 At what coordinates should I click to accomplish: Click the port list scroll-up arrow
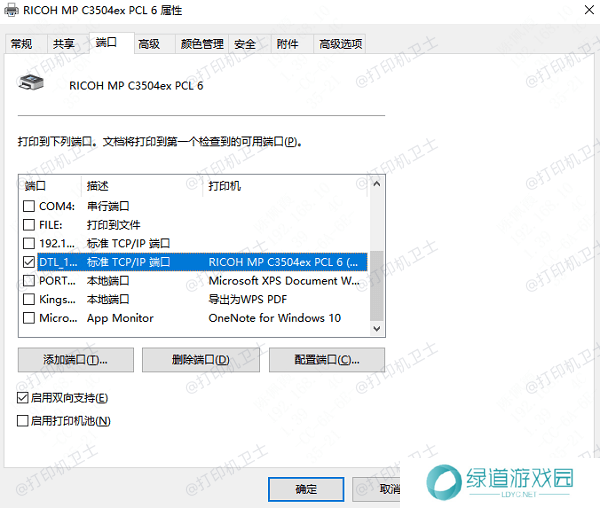coord(376,185)
